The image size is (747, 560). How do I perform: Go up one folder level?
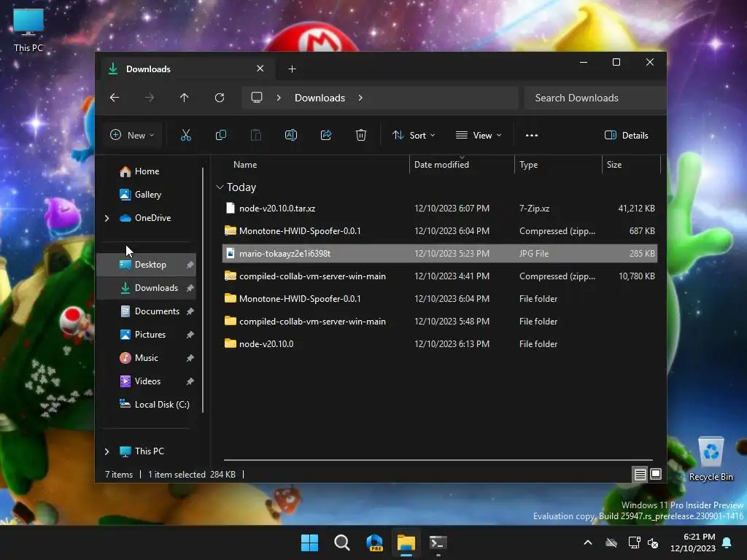click(x=185, y=98)
